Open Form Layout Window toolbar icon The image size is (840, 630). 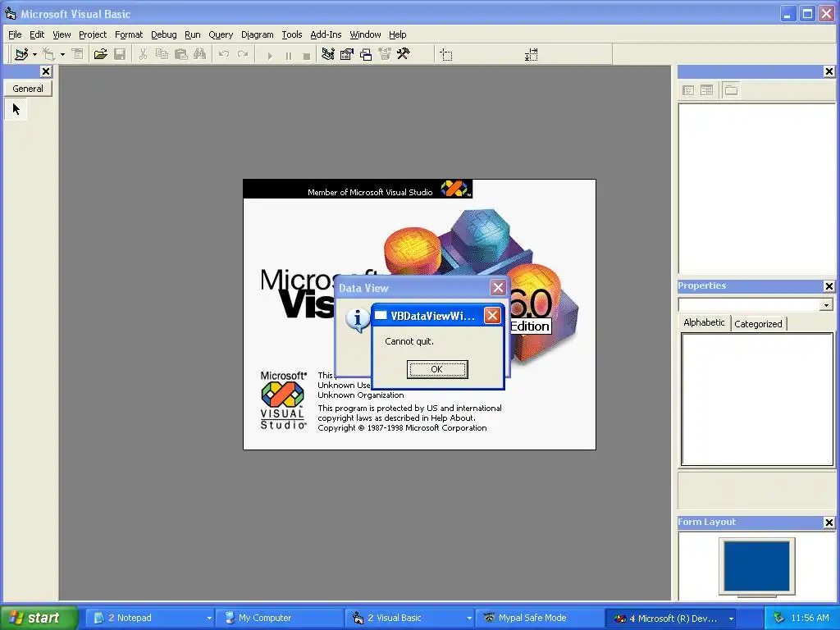pyautogui.click(x=366, y=54)
